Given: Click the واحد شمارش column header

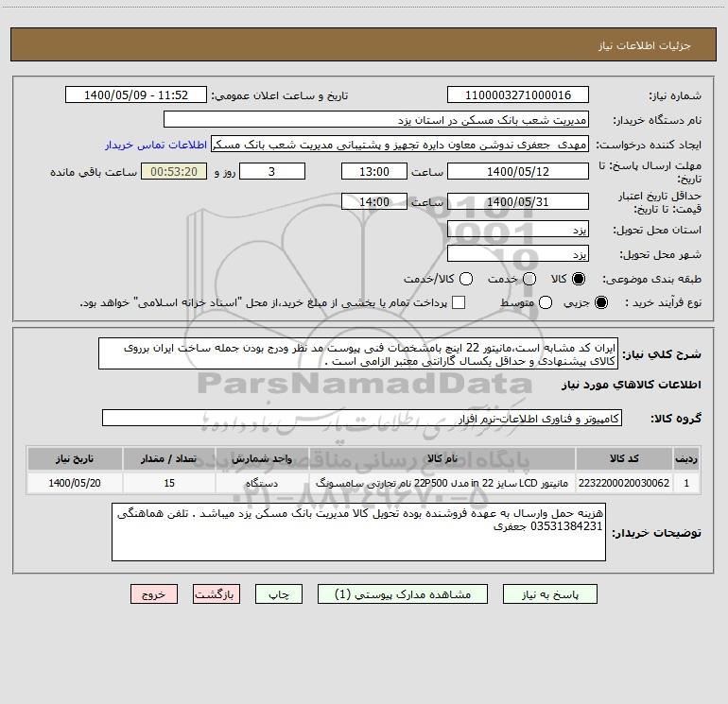Looking at the screenshot, I should pos(262,458).
